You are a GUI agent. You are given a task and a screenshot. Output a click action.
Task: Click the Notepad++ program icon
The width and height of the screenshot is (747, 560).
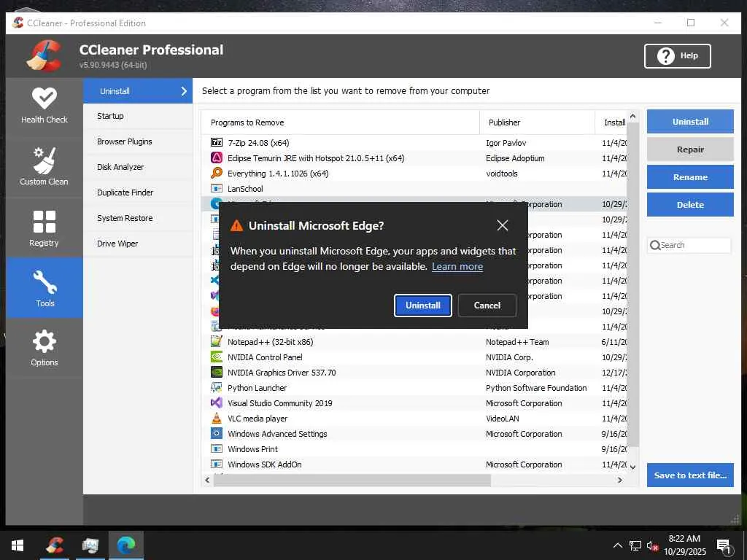tap(216, 341)
